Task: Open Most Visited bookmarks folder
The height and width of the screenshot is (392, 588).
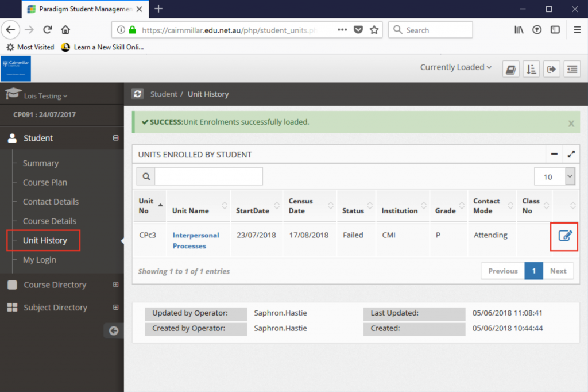Action: tap(30, 47)
